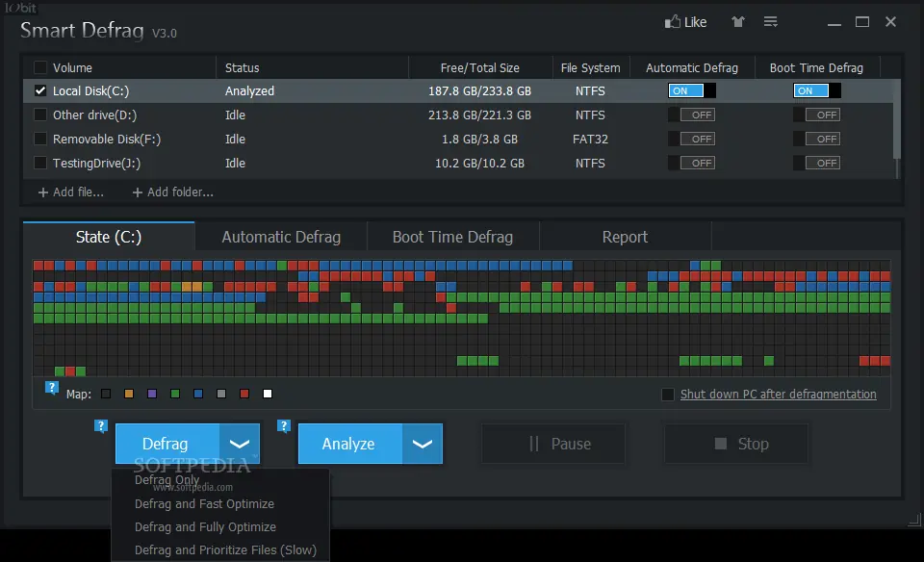Image resolution: width=924 pixels, height=562 pixels.
Task: Switch to the State (C:) tab
Action: click(109, 237)
